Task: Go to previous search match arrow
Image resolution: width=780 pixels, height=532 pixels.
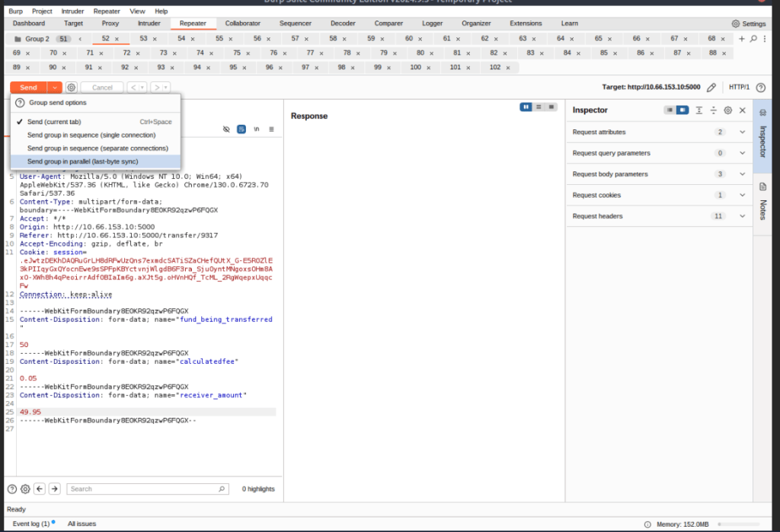Action: click(x=40, y=489)
